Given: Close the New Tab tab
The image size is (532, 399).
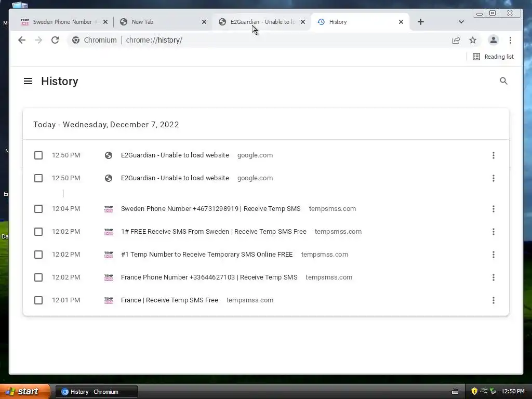Looking at the screenshot, I should (204, 22).
